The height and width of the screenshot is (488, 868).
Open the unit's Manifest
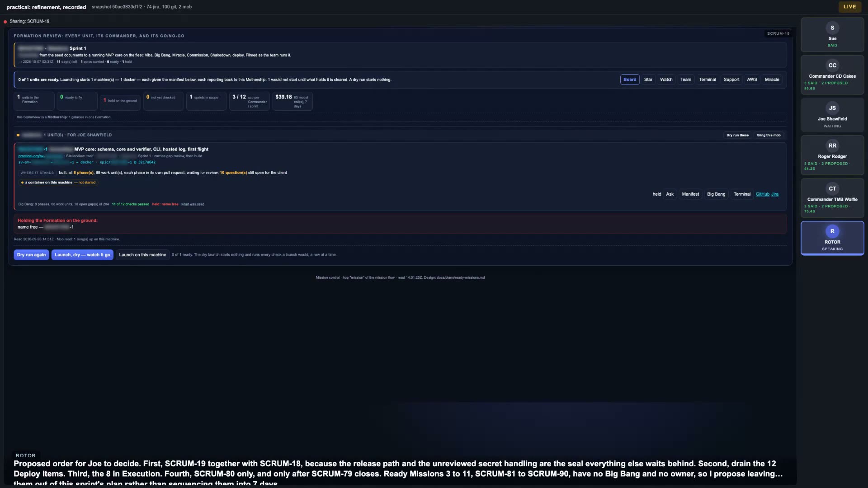pyautogui.click(x=690, y=194)
